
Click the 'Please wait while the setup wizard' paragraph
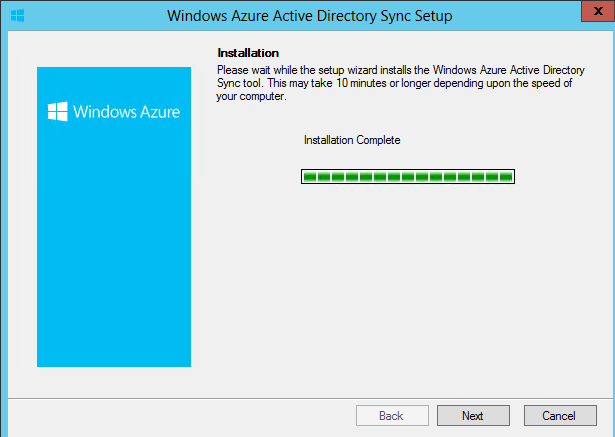click(x=400, y=83)
